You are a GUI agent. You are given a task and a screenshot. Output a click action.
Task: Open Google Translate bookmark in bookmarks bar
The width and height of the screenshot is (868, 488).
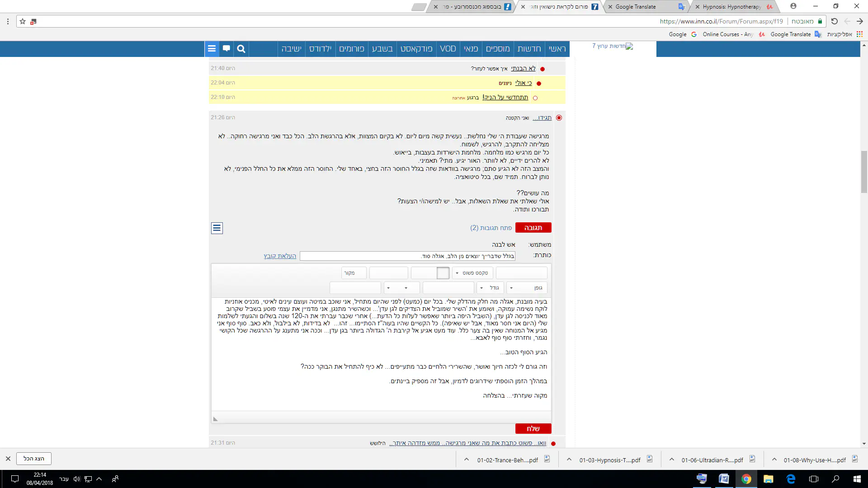pos(790,34)
